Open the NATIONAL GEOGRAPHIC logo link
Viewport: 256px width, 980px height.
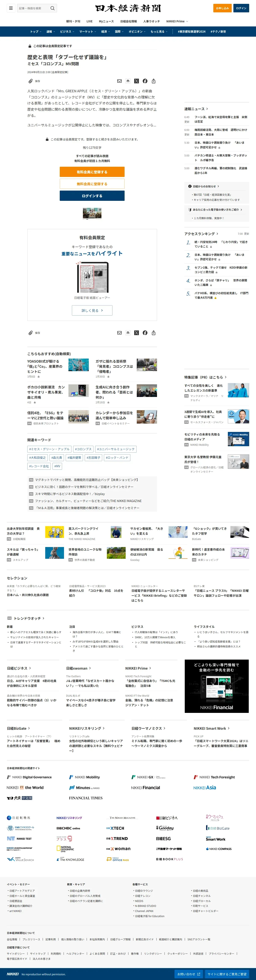click(65, 849)
